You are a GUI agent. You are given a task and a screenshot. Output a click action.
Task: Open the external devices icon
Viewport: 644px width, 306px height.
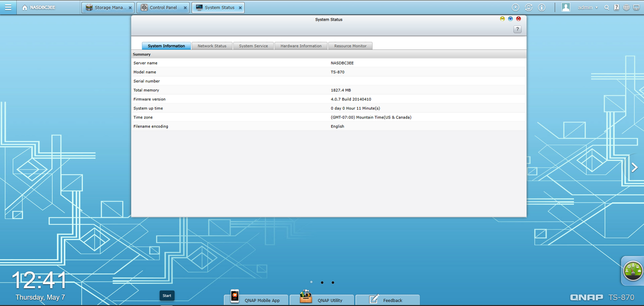point(528,7)
